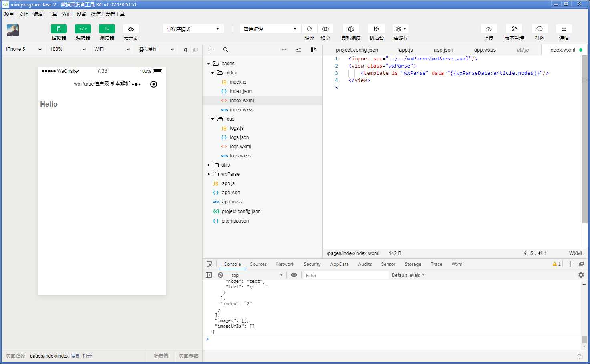Toggle console live expression eye icon
This screenshot has height=364, width=590.
tap(294, 275)
